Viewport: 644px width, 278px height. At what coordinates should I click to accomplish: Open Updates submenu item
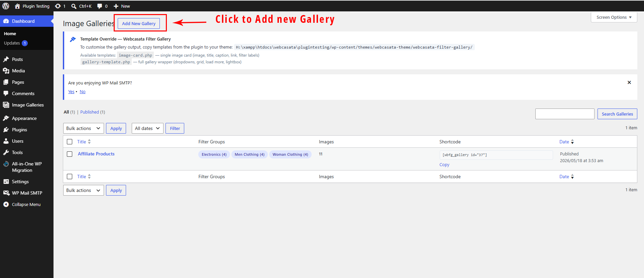(x=12, y=43)
